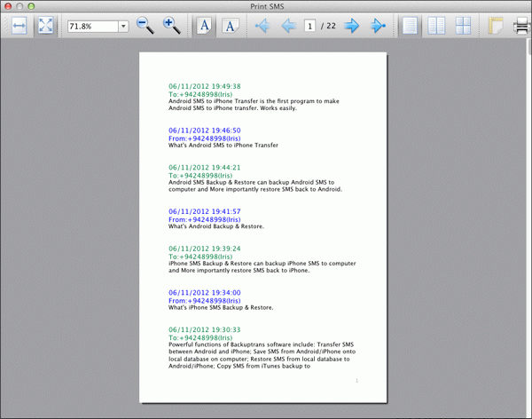Click the timestamp 06/11/2012 19:39:24
Screen dimensions: 532x419
[205, 249]
